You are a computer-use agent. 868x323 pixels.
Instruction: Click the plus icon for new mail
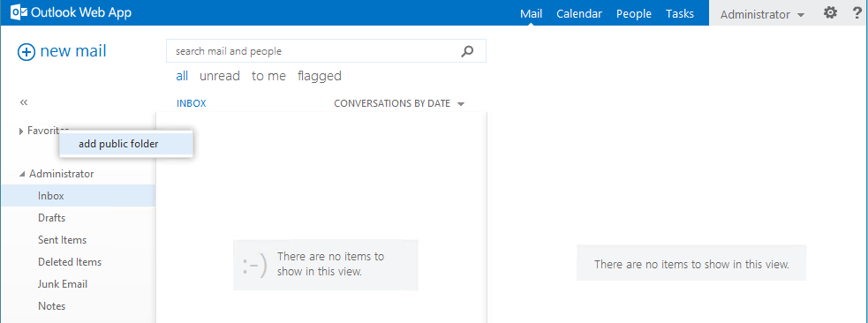(26, 52)
